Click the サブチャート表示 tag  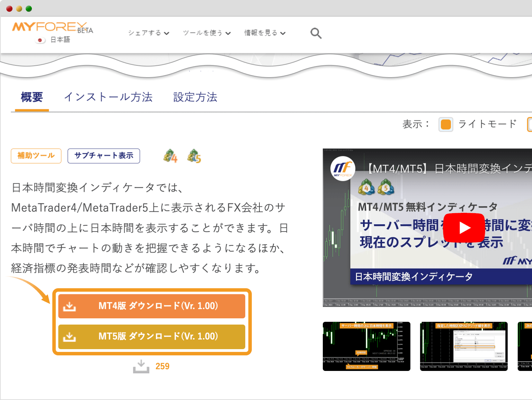click(104, 156)
